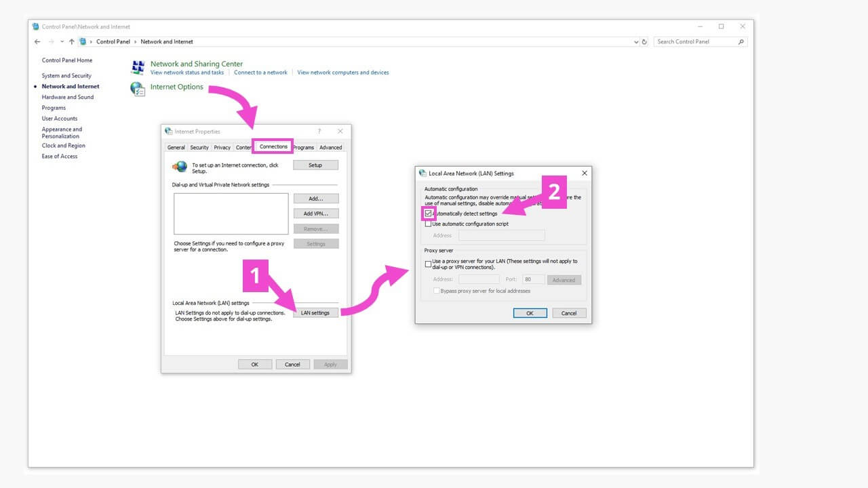Open Appearance and Personalization category
The width and height of the screenshot is (868, 488).
point(62,133)
